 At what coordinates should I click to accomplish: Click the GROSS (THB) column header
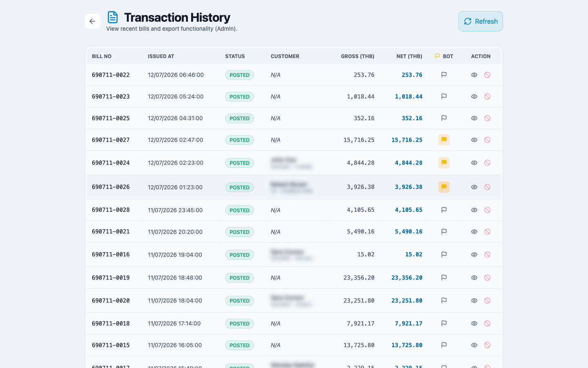click(358, 56)
